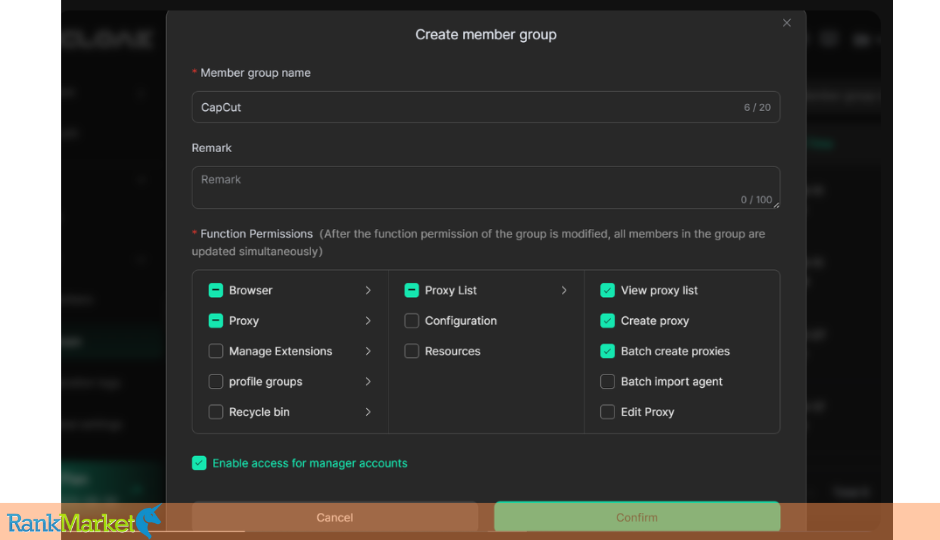
Task: Toggle the Proxy permission checkbox
Action: [215, 321]
